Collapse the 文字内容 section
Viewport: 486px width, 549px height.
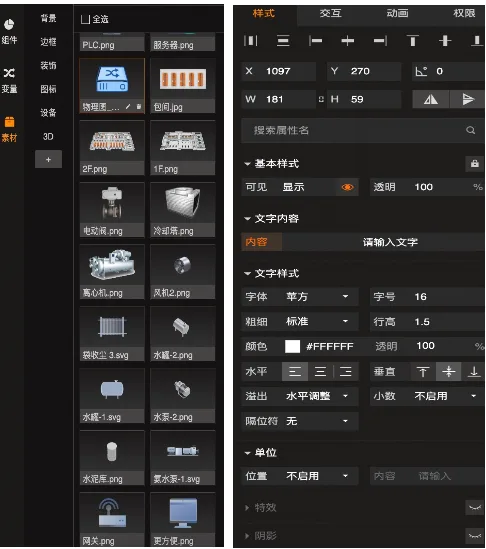click(x=247, y=219)
